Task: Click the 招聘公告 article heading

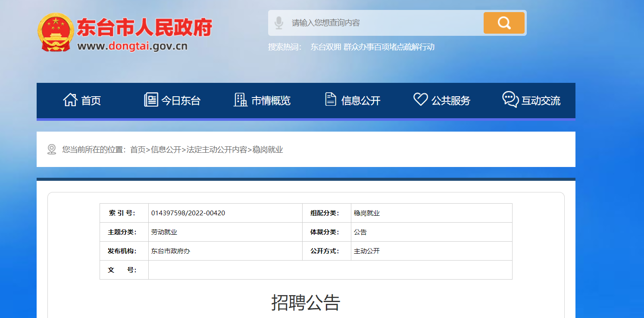Action: [306, 302]
